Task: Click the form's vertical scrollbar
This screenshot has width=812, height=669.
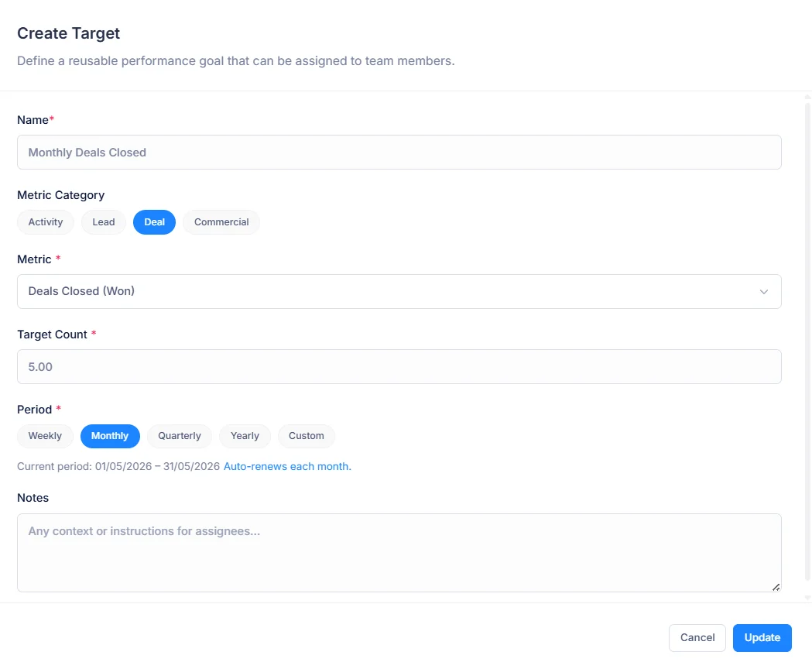Action: 807,342
